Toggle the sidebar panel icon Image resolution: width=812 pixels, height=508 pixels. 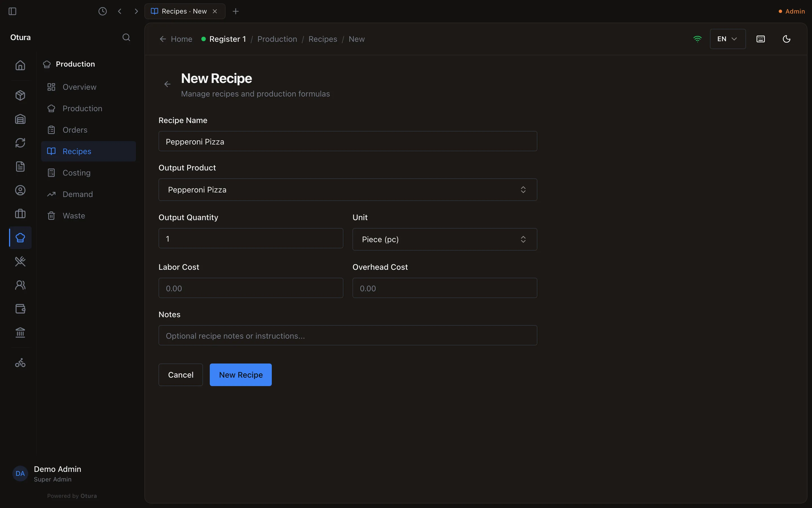[12, 11]
